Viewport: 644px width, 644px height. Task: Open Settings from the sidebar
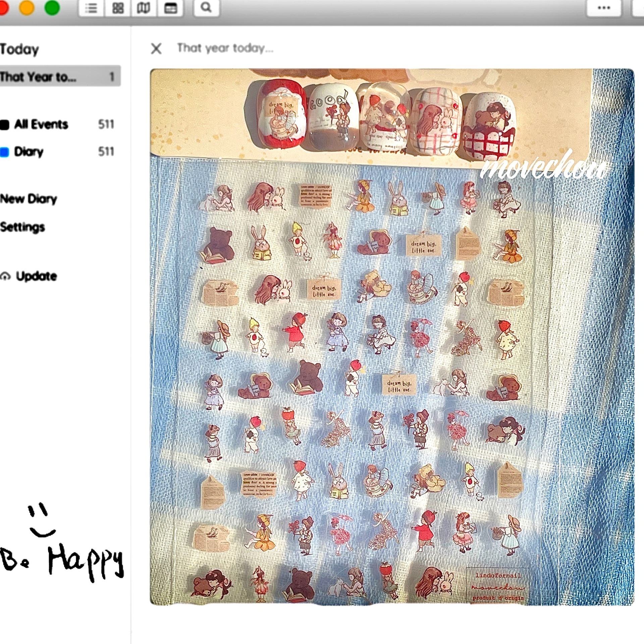pyautogui.click(x=22, y=227)
